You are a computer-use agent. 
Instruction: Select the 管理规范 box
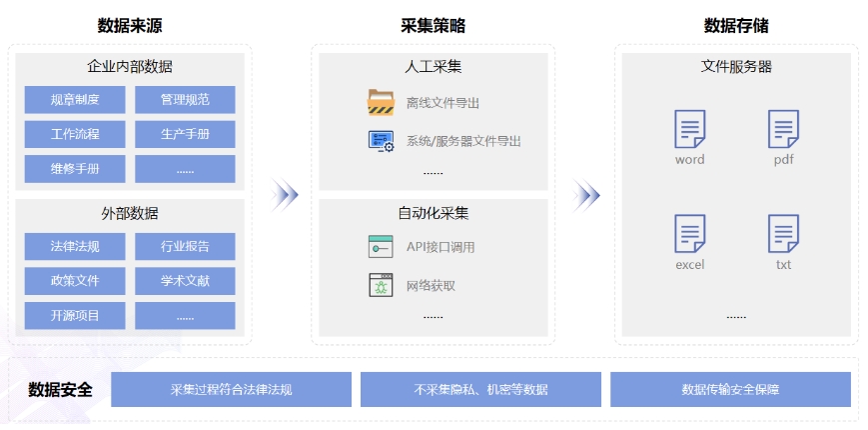(185, 100)
